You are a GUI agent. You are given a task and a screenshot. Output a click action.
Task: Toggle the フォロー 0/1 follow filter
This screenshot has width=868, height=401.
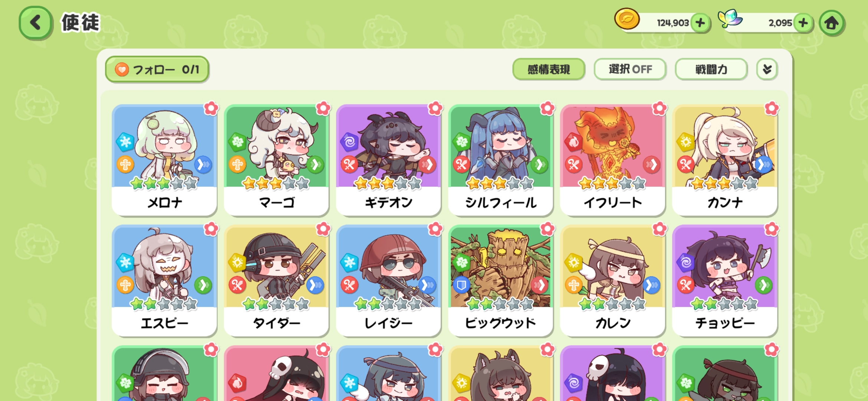pyautogui.click(x=157, y=69)
